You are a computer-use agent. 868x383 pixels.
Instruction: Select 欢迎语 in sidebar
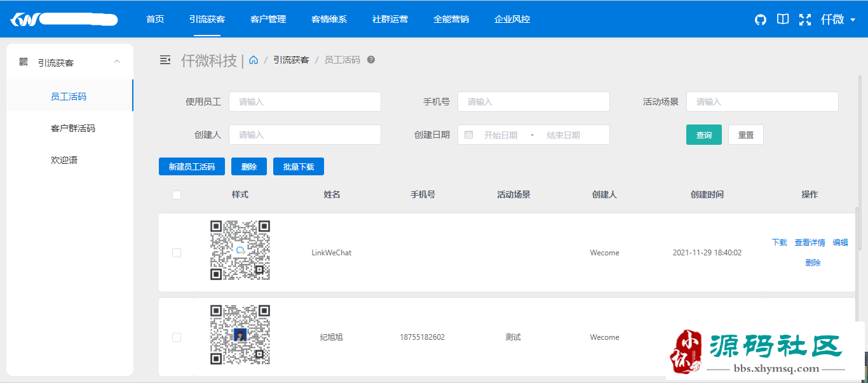click(x=70, y=160)
